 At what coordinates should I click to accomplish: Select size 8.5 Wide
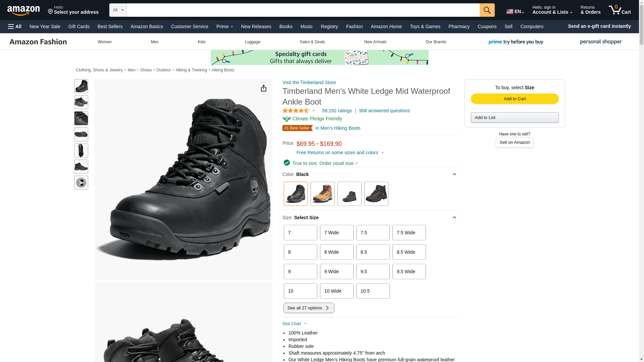click(409, 252)
